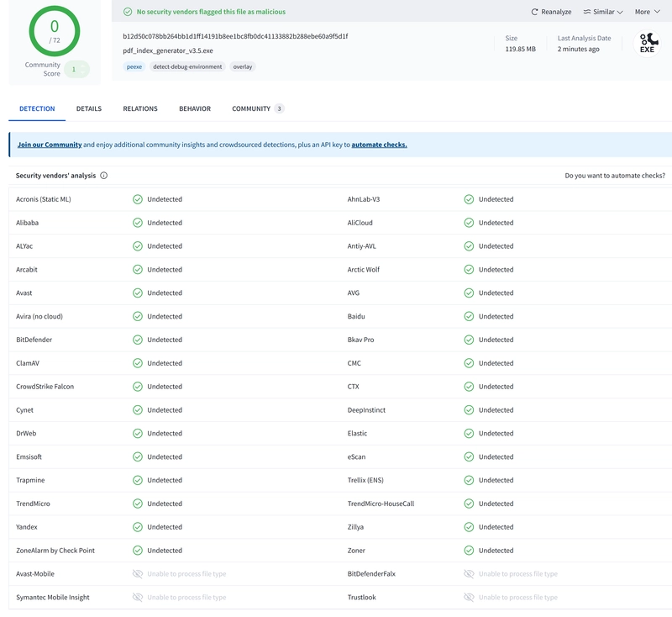Switch to the DETECTION tab
The height and width of the screenshot is (617, 672).
point(37,109)
